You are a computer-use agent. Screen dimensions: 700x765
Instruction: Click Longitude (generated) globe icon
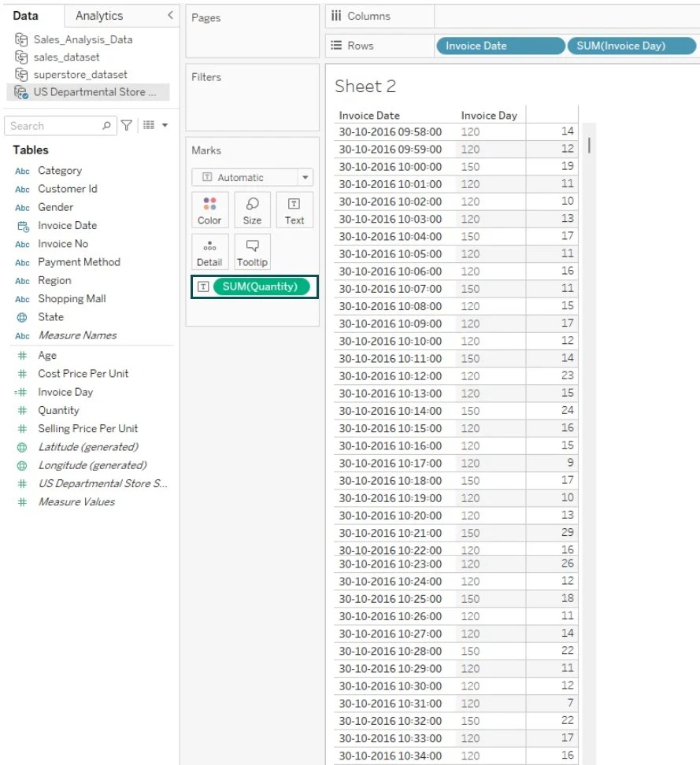tap(22, 466)
